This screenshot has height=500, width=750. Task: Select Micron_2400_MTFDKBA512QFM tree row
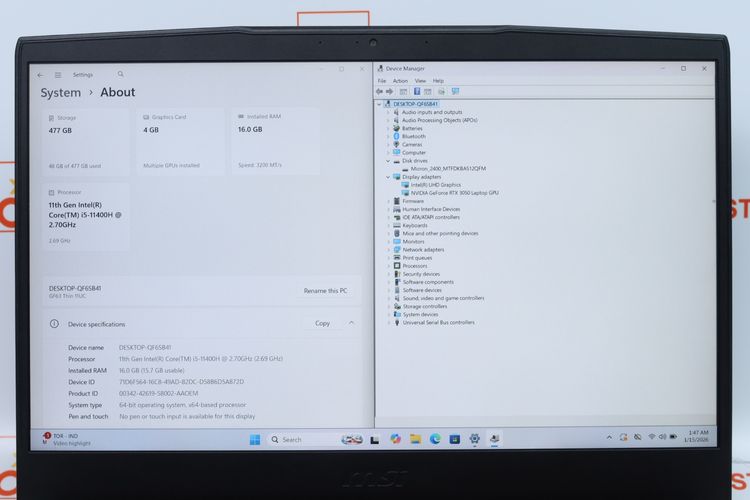[x=448, y=169]
